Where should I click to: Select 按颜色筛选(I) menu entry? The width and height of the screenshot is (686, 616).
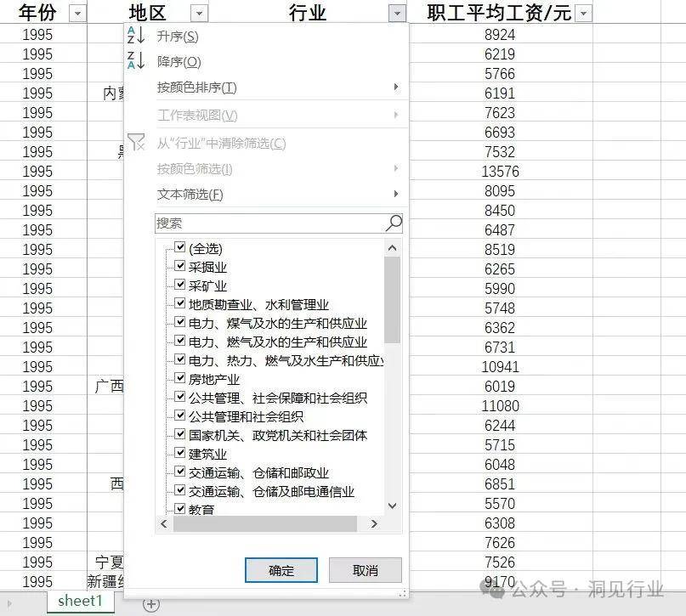pyautogui.click(x=195, y=168)
